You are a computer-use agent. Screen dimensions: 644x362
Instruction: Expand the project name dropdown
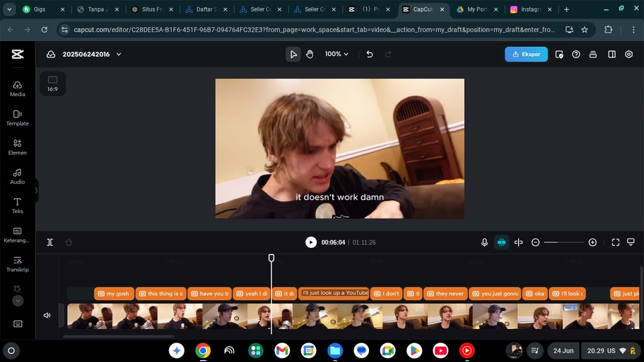click(119, 54)
